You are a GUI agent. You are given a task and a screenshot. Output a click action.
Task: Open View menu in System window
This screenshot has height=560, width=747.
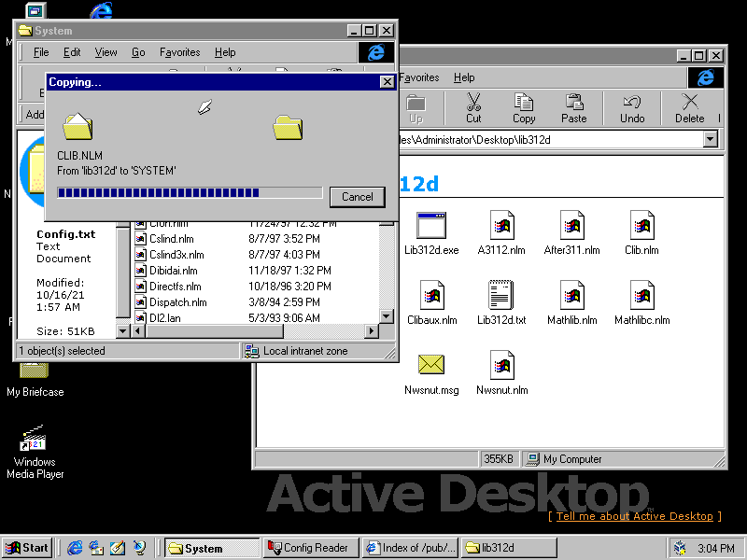[106, 52]
